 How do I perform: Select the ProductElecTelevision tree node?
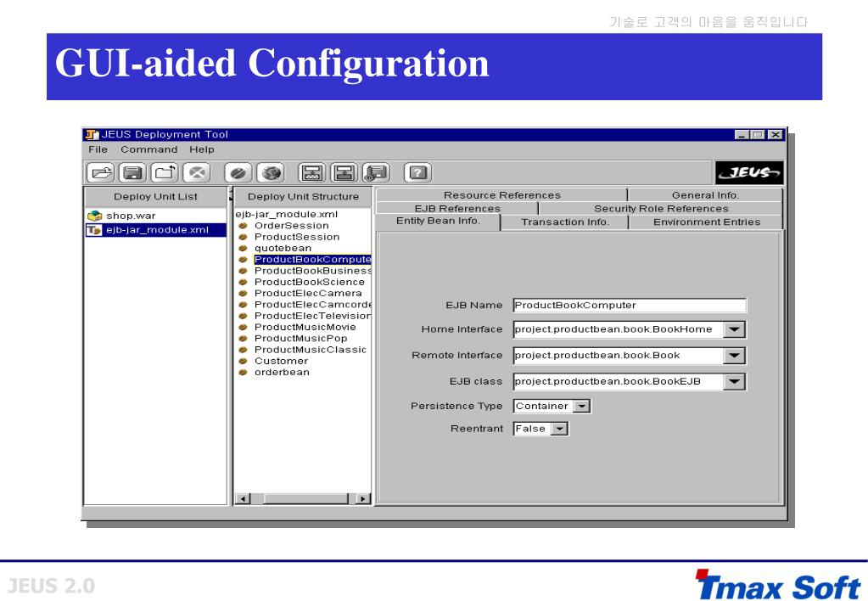click(x=312, y=316)
